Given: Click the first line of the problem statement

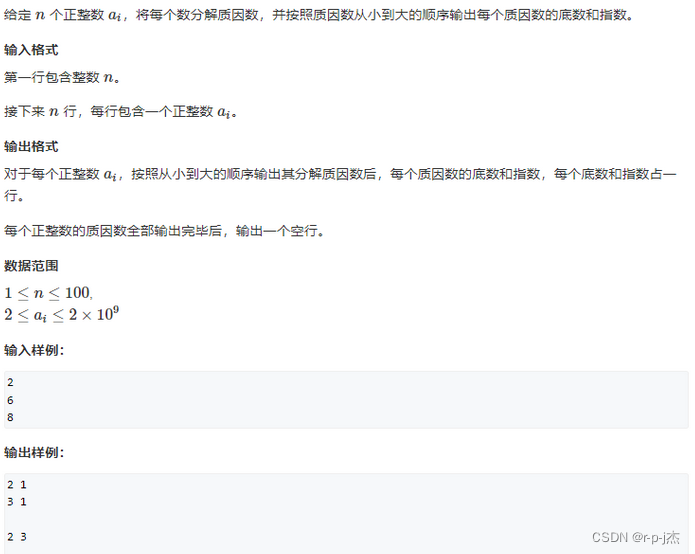Looking at the screenshot, I should (x=319, y=15).
